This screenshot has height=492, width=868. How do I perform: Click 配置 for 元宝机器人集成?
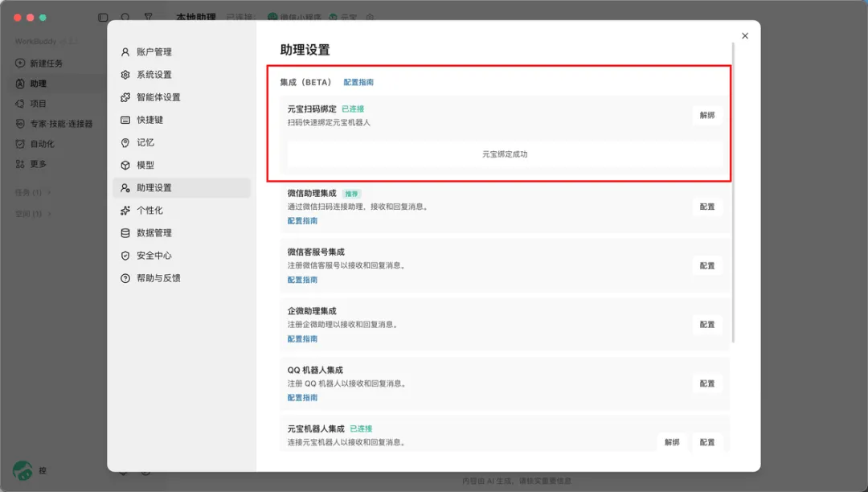pyautogui.click(x=707, y=442)
